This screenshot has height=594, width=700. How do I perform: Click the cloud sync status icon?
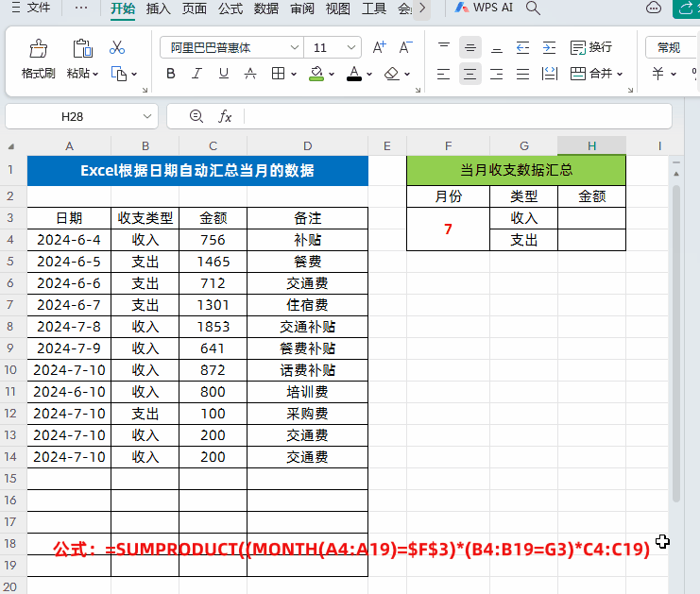coord(654,8)
